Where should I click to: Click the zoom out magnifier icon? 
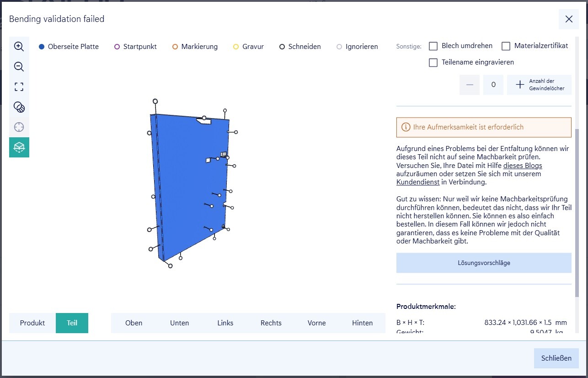tap(19, 67)
